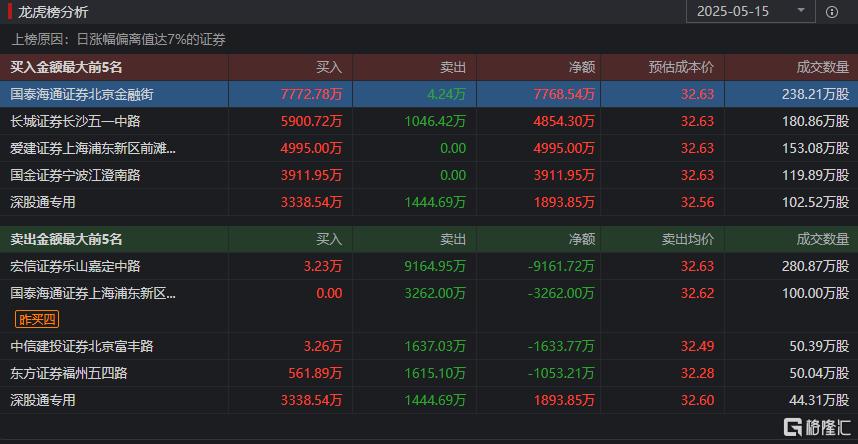
Task: Open the 中信建投证券北京富丰路 entry
Action: (82, 346)
